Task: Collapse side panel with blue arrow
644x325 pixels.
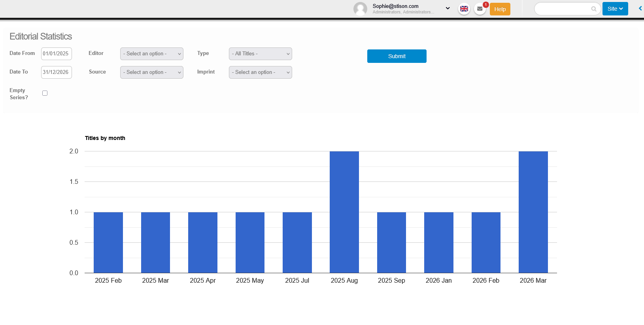Action: 640,8
